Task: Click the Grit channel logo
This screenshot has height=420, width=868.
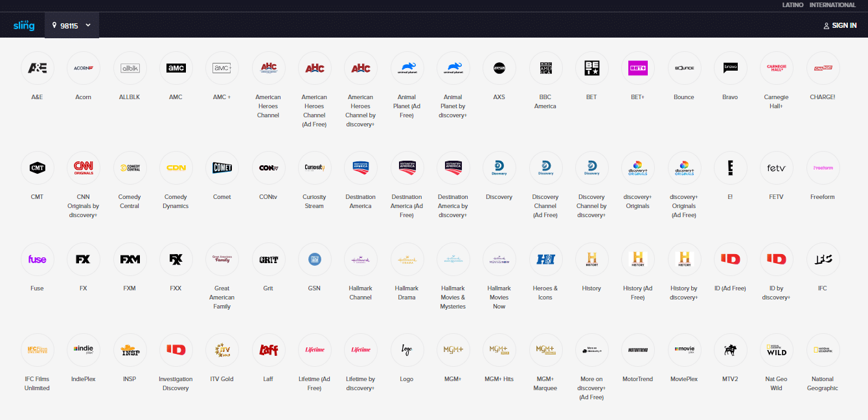Action: click(268, 259)
